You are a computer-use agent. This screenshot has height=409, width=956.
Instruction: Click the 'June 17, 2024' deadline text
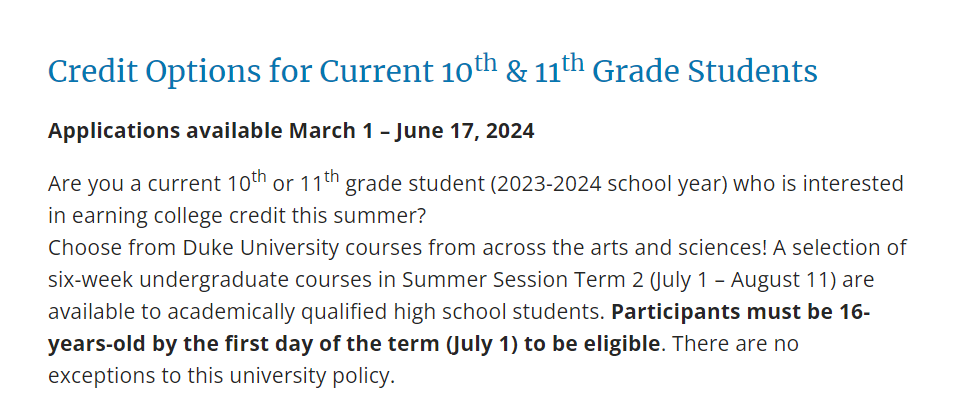click(465, 130)
